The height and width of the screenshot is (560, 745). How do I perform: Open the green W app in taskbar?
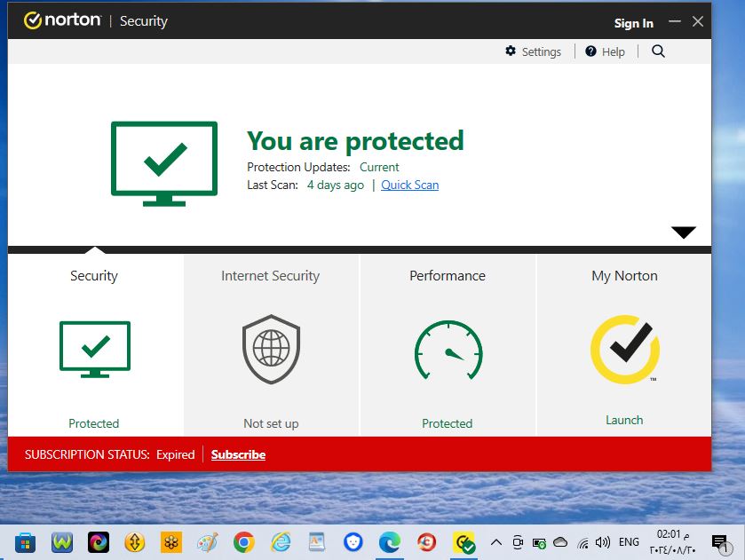click(x=62, y=542)
